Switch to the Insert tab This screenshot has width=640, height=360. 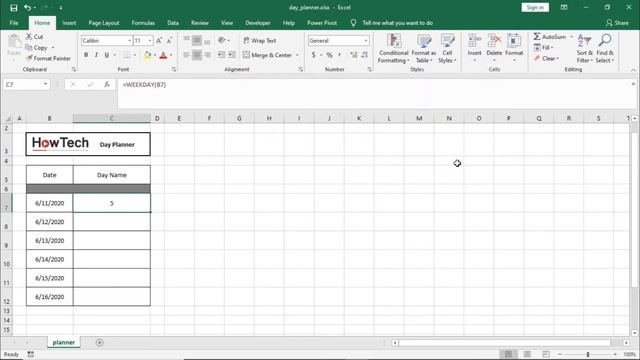coord(69,23)
